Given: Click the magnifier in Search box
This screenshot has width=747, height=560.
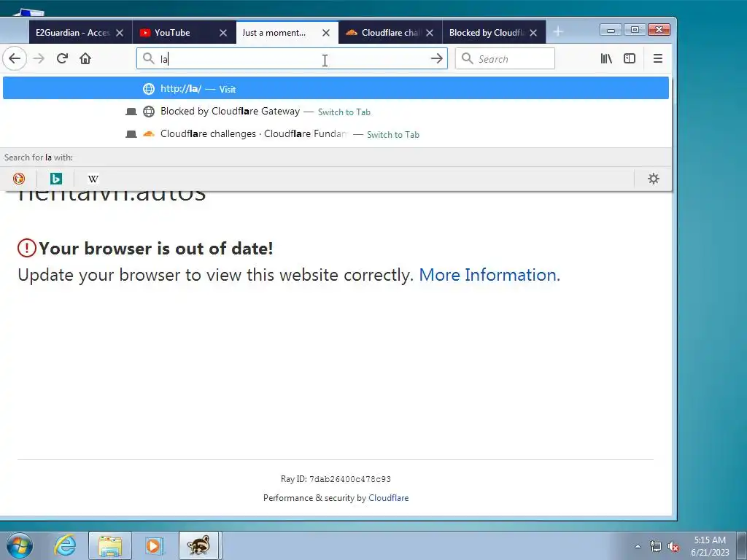Looking at the screenshot, I should coord(468,58).
